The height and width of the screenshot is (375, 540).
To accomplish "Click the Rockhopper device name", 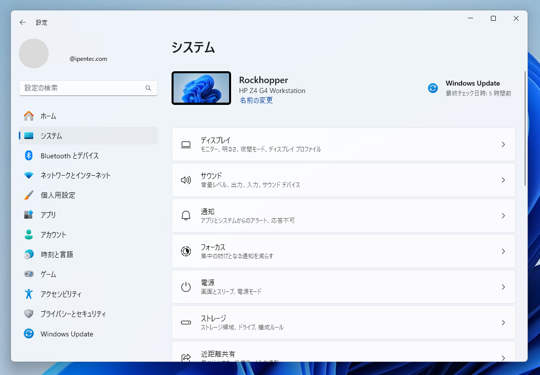I will pyautogui.click(x=263, y=80).
